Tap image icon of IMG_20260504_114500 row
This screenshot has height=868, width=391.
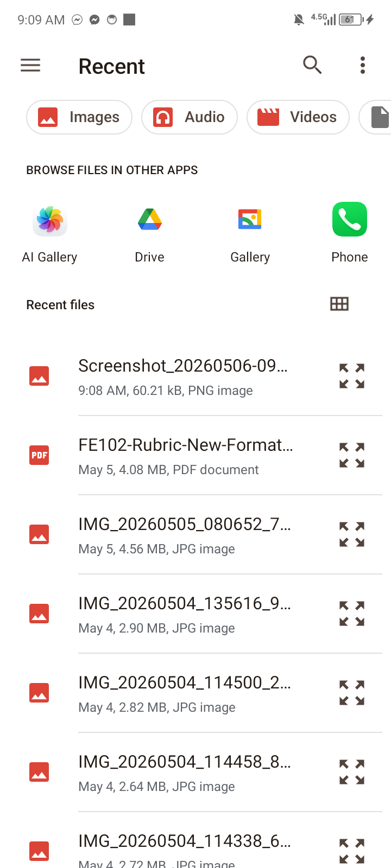click(39, 693)
